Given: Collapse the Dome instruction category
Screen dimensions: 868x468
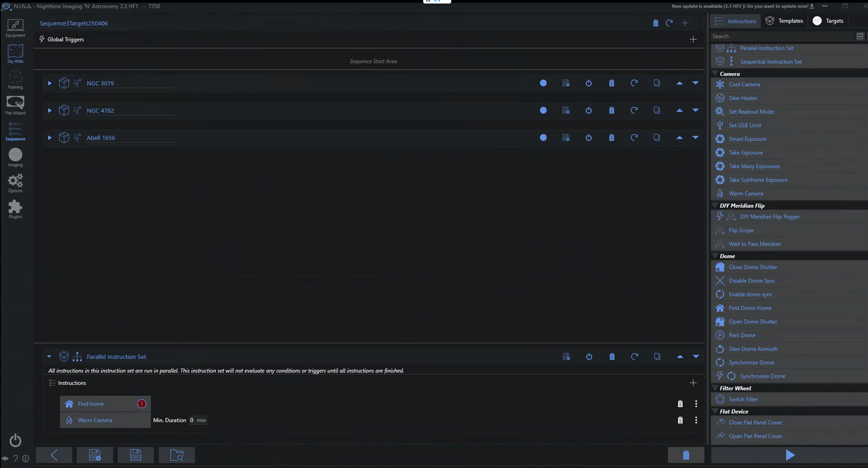Looking at the screenshot, I should (x=715, y=256).
